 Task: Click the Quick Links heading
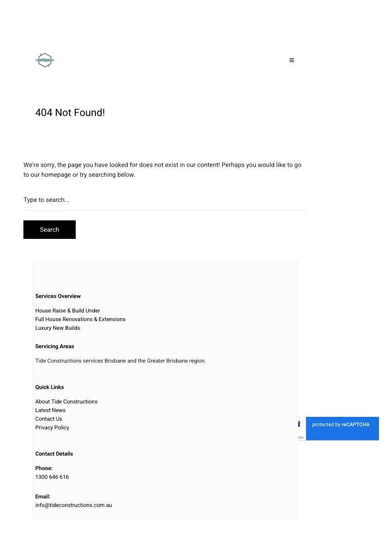pos(50,387)
